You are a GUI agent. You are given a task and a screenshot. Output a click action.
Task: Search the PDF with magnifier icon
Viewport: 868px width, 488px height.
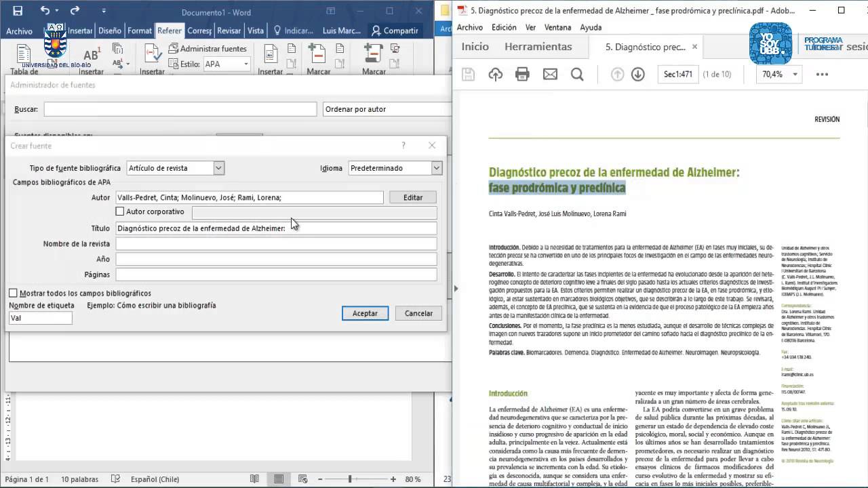point(577,75)
